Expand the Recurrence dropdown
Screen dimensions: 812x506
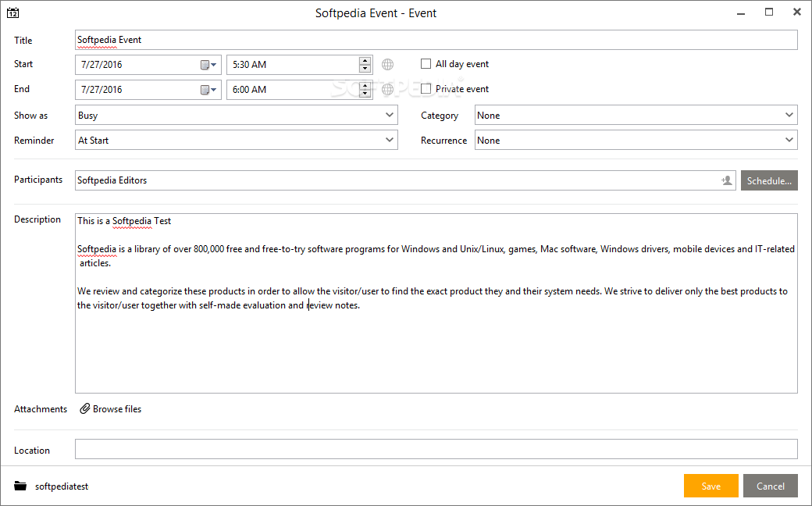(x=789, y=140)
